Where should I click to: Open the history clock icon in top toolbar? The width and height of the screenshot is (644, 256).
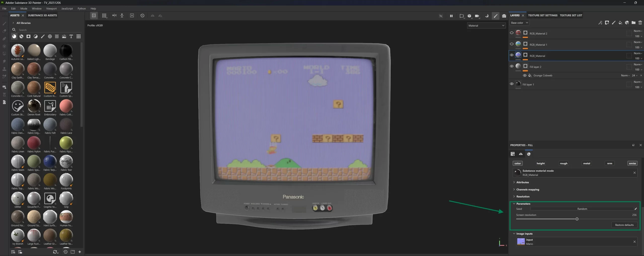[x=142, y=16]
